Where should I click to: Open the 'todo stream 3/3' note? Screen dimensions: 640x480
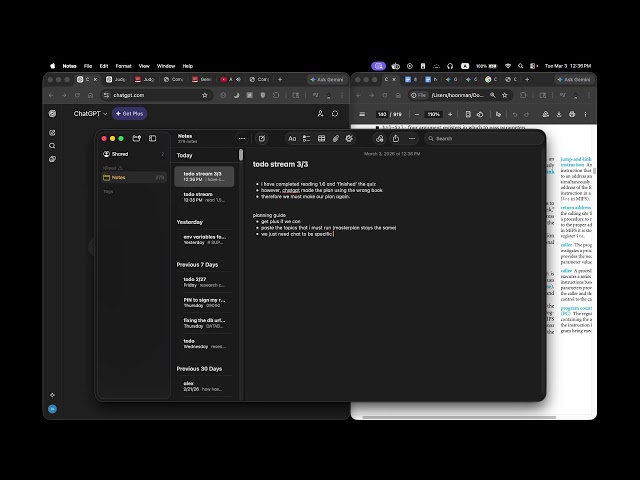tap(204, 176)
